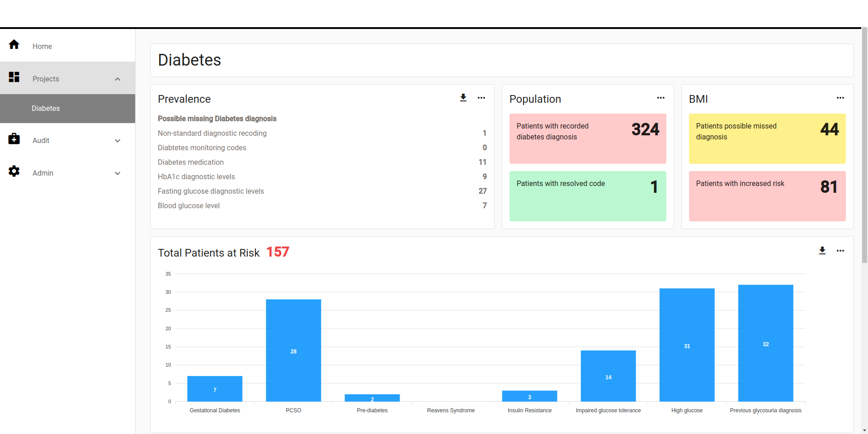Select the Projects grid icon
The width and height of the screenshot is (868, 434).
point(14,77)
